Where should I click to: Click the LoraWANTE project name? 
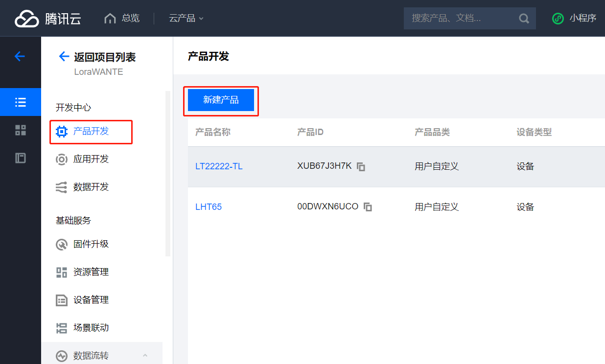click(98, 72)
